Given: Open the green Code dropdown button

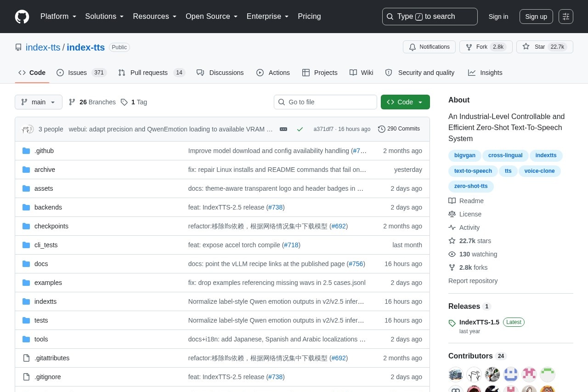Looking at the screenshot, I should (x=405, y=102).
